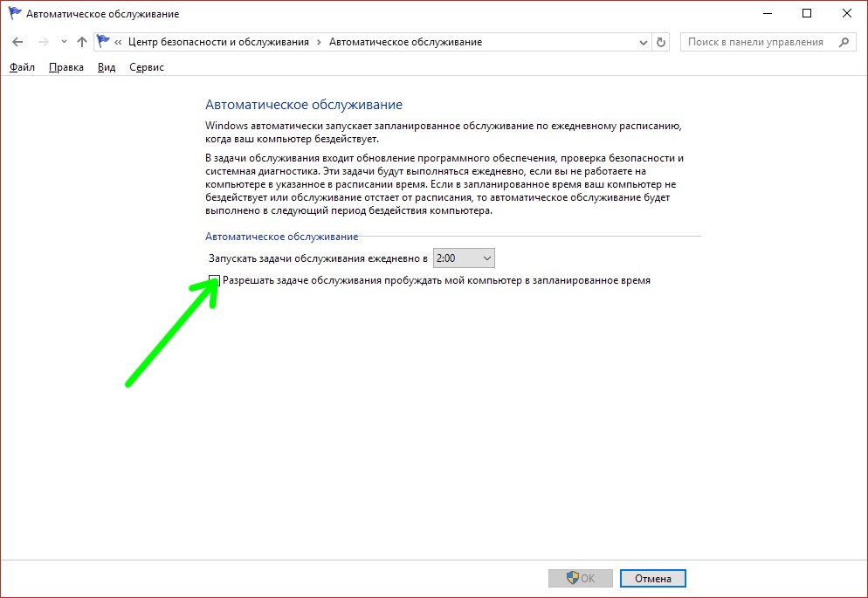
Task: Click the Forward navigation arrow
Action: click(42, 42)
